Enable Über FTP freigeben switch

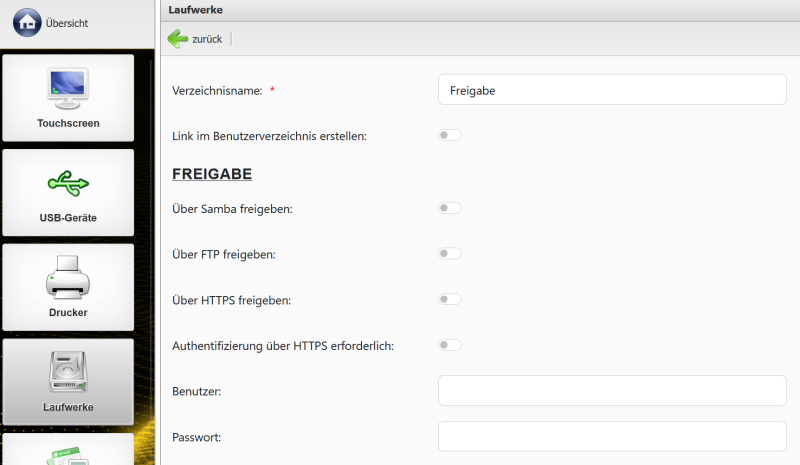[x=450, y=254]
